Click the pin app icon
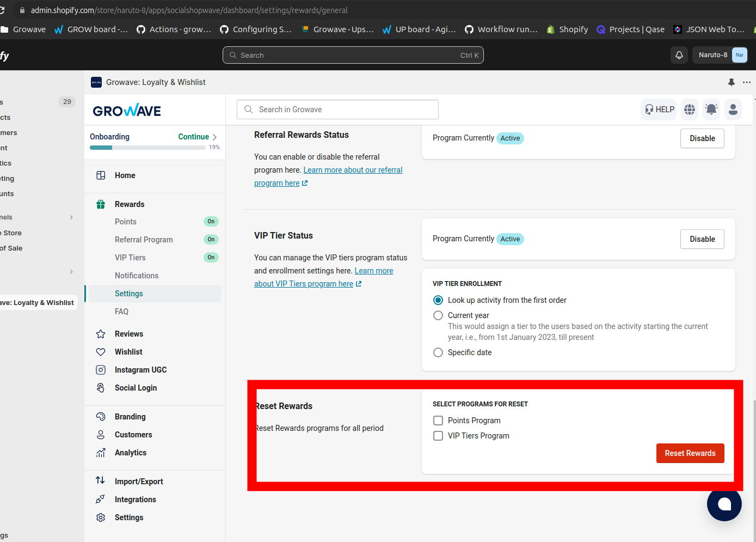 (x=732, y=82)
